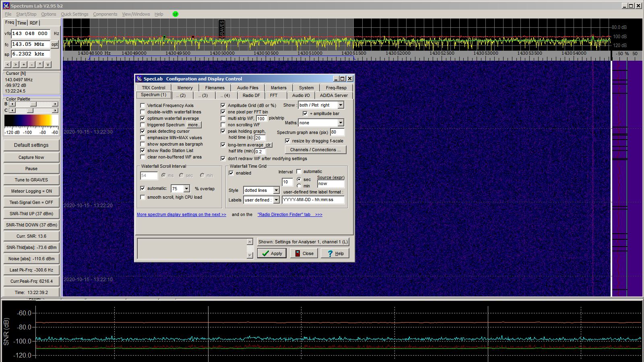This screenshot has height=362, width=644.
Task: Uncheck Amplitude Grid (dB or %)
Action: pyautogui.click(x=223, y=105)
